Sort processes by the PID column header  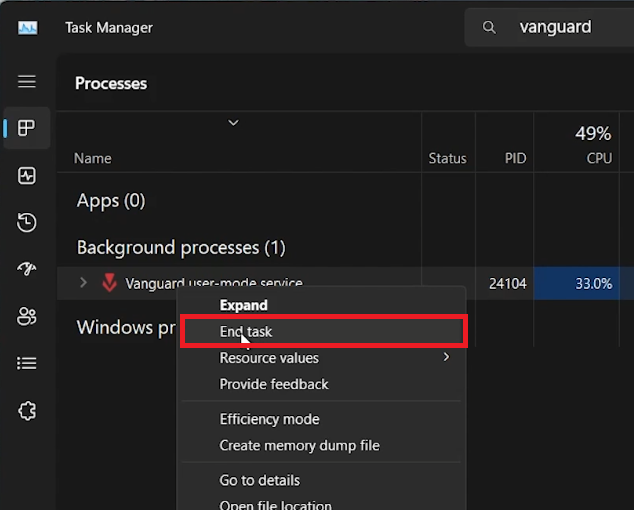(x=514, y=158)
